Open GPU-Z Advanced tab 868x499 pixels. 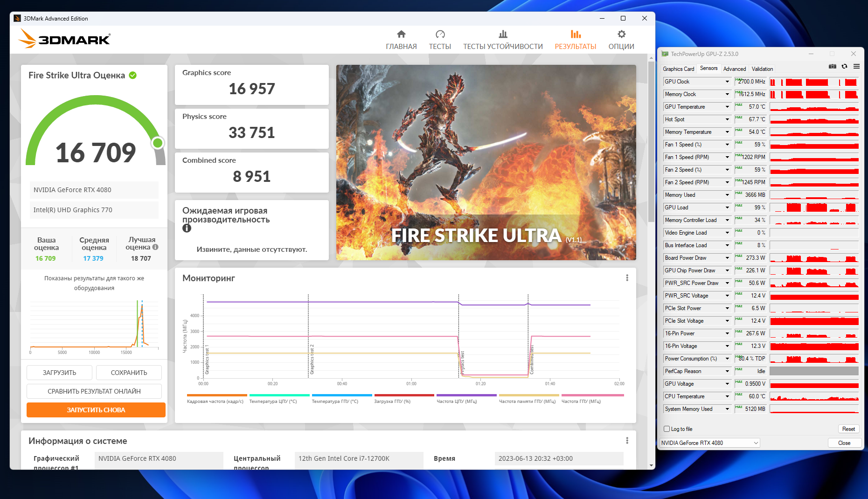pyautogui.click(x=735, y=69)
